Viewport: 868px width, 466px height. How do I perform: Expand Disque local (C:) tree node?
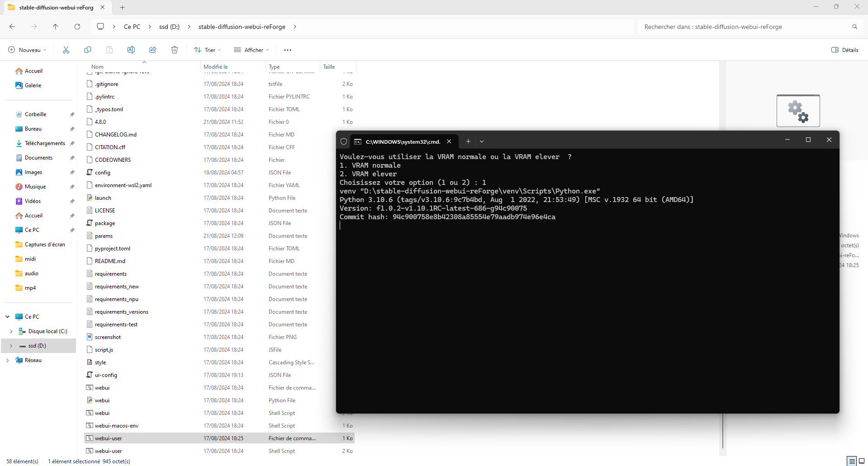click(11, 331)
